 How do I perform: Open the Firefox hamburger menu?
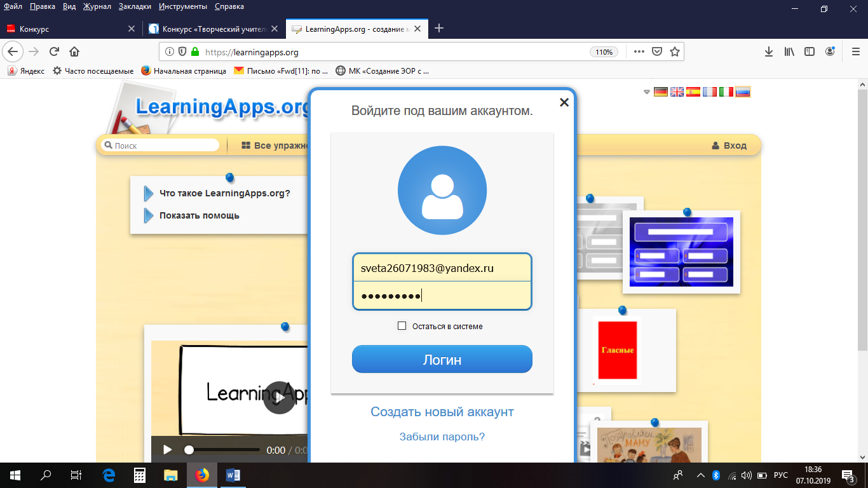(855, 52)
